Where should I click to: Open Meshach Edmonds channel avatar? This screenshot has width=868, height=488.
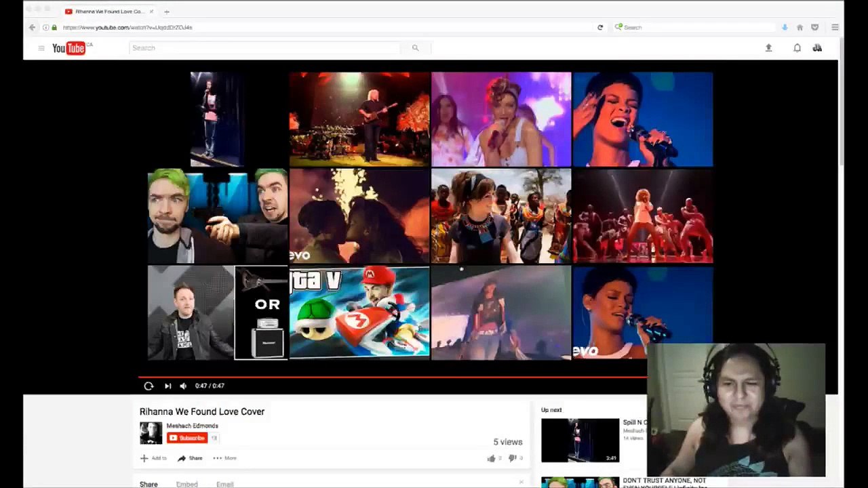[151, 433]
